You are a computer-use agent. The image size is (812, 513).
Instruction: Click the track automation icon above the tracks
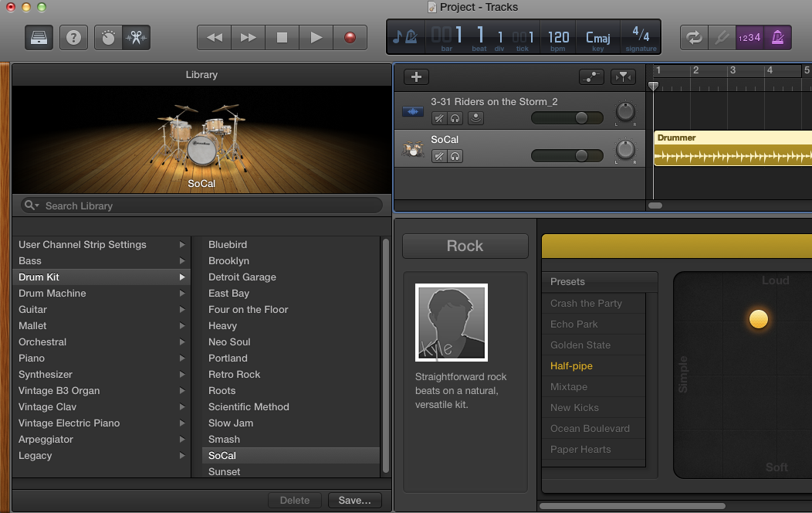coord(591,77)
